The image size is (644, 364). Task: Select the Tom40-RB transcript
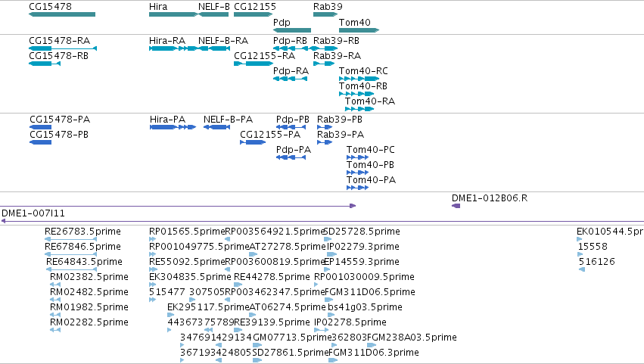click(x=356, y=94)
